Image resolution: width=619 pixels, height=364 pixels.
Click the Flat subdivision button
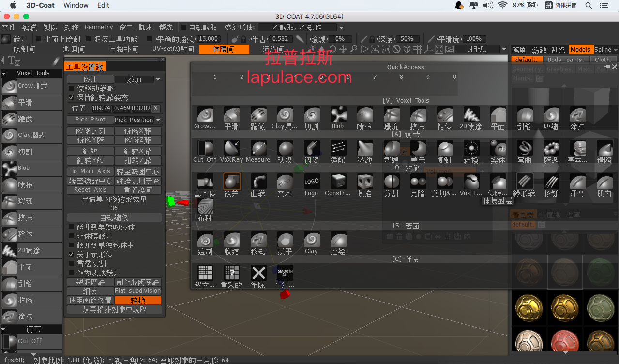138,291
